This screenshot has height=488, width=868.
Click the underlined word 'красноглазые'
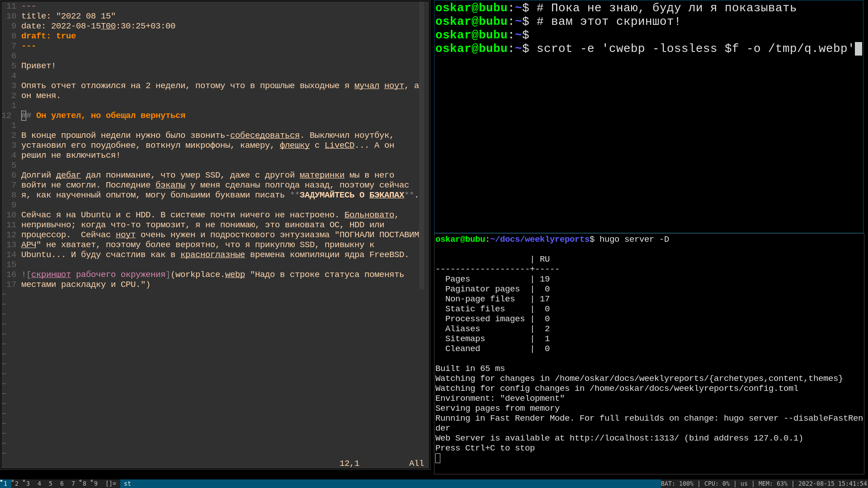tap(212, 255)
